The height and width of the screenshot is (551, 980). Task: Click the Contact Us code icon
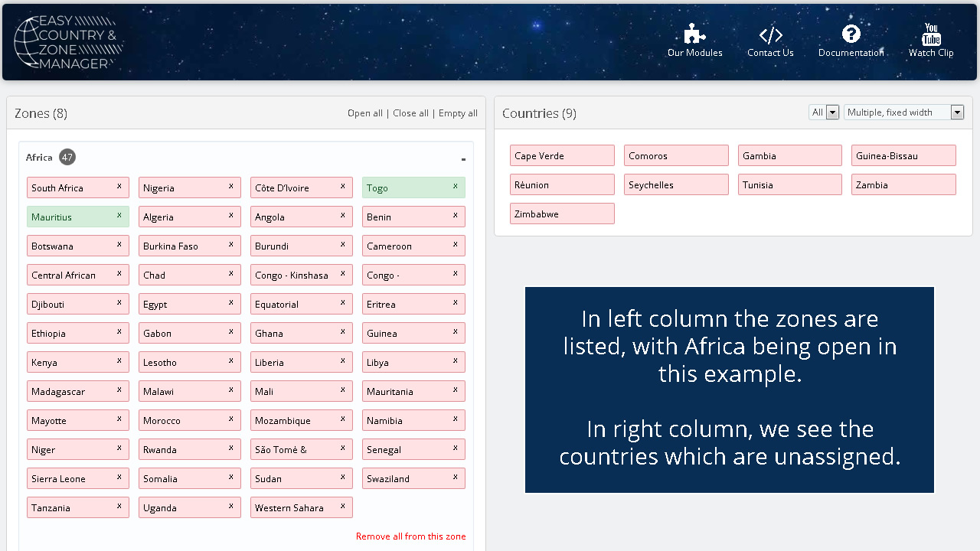770,35
